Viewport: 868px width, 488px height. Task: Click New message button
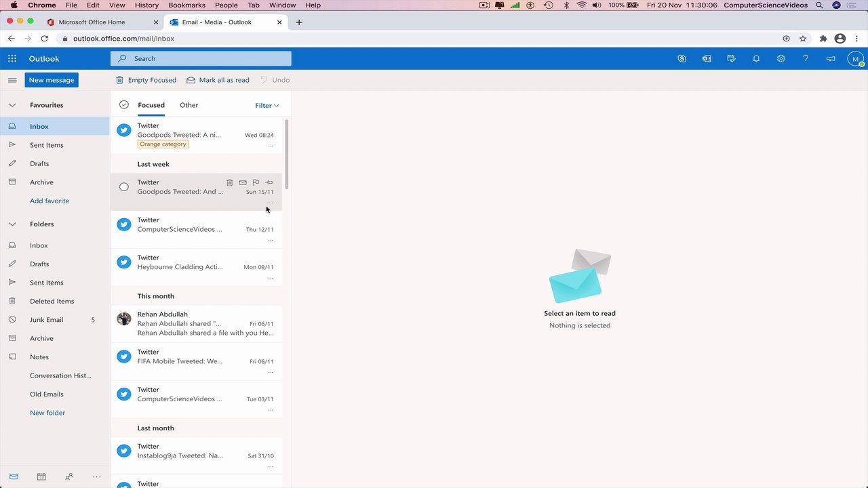click(x=52, y=80)
